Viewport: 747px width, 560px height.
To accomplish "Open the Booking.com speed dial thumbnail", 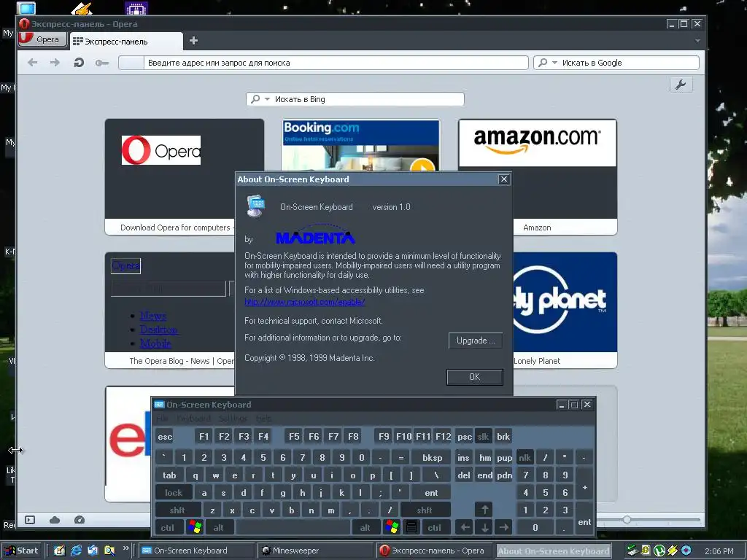I will tap(360, 145).
